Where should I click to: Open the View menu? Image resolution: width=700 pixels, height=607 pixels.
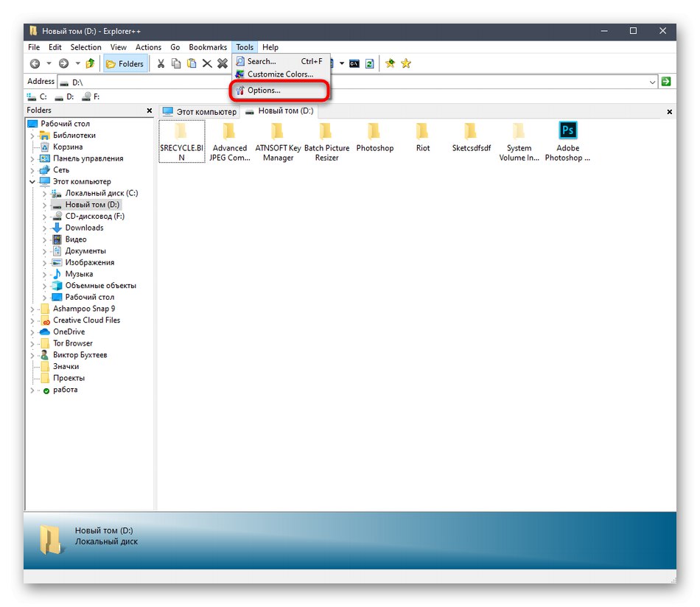click(x=119, y=47)
